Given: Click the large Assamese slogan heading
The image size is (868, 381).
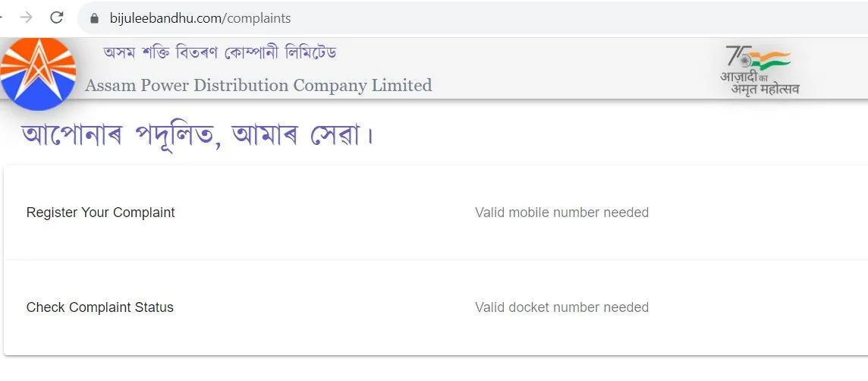Looking at the screenshot, I should (x=199, y=136).
